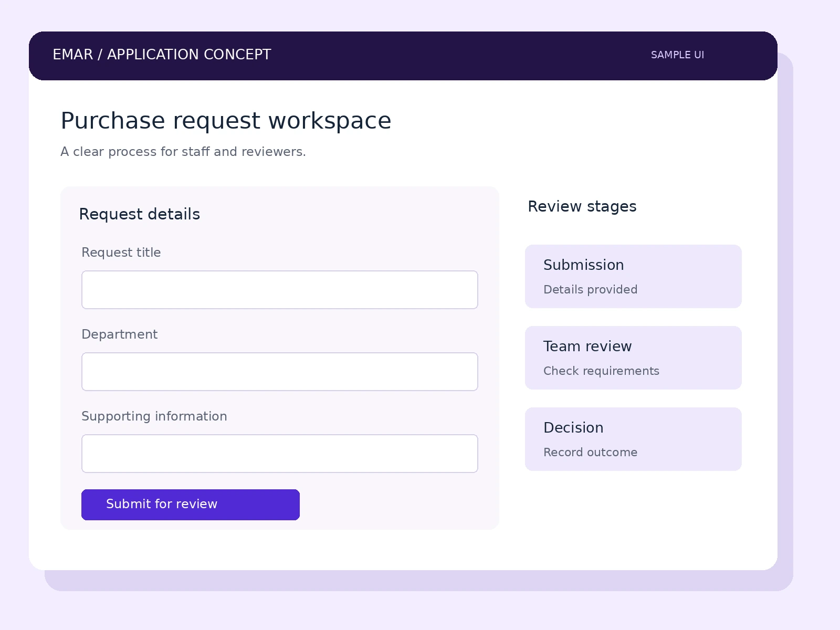Click the Request title input field
Image resolution: width=840 pixels, height=630 pixels.
click(x=280, y=290)
